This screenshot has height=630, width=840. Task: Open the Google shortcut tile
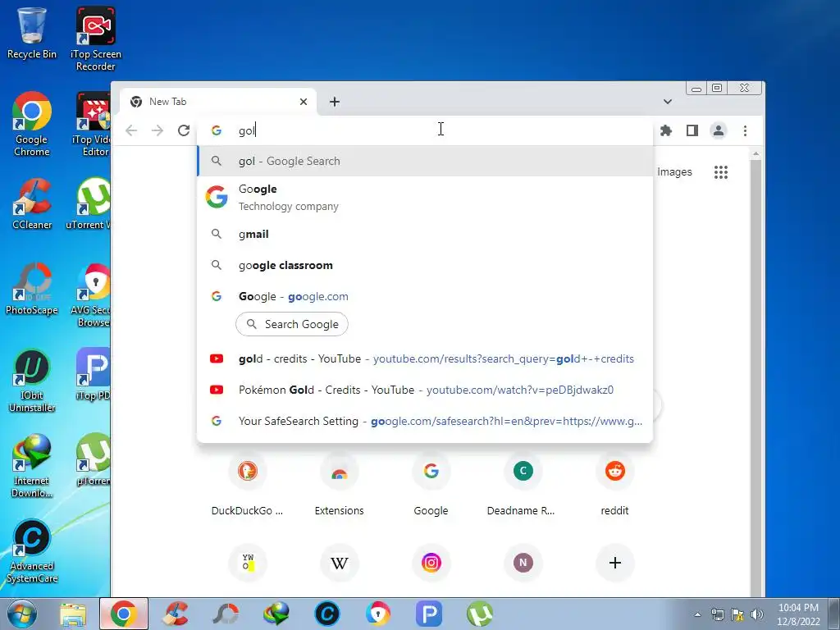[431, 485]
